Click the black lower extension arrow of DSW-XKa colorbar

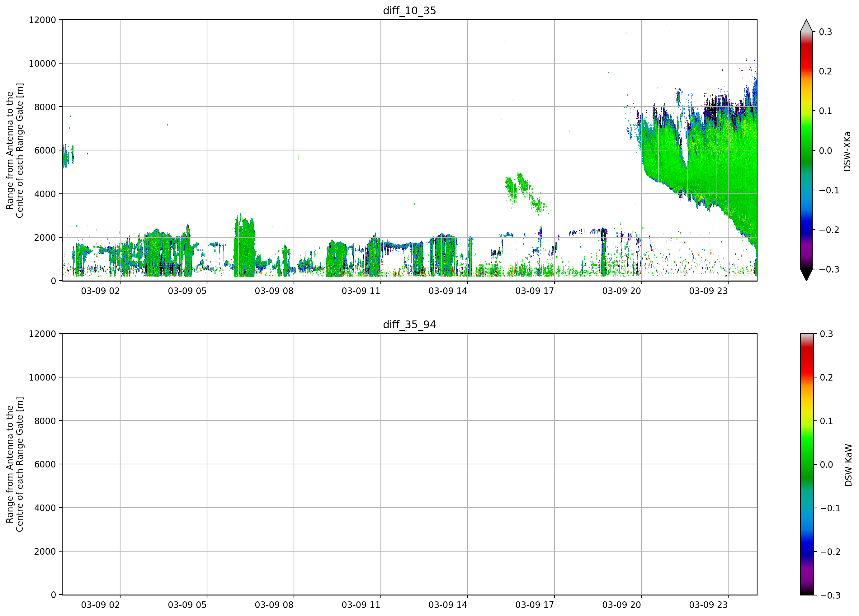click(806, 275)
